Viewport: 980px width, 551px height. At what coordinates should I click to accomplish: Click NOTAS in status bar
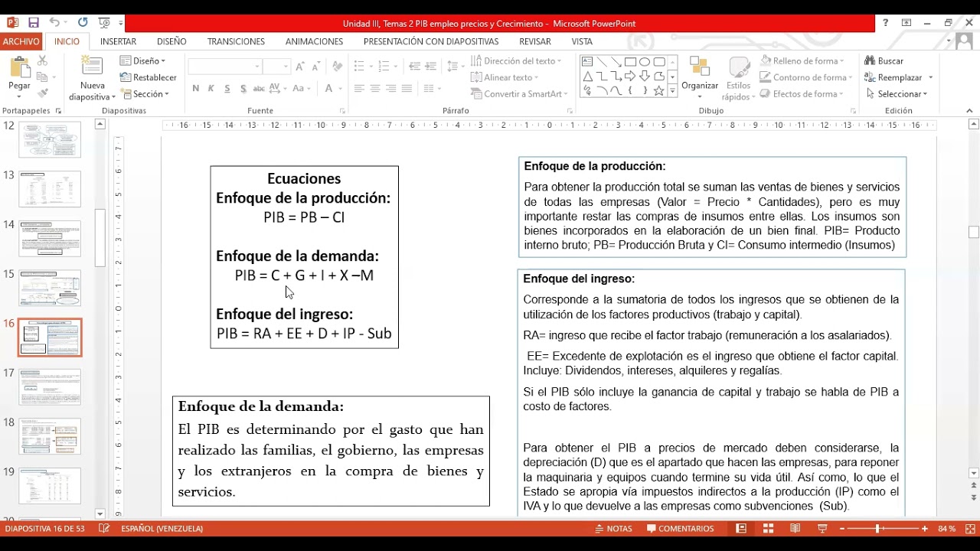coord(615,529)
